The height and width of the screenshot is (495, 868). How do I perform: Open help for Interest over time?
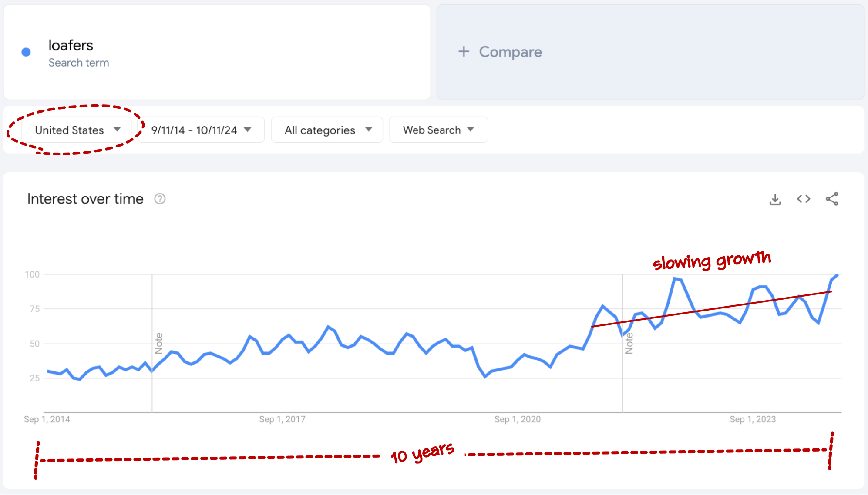pos(160,199)
